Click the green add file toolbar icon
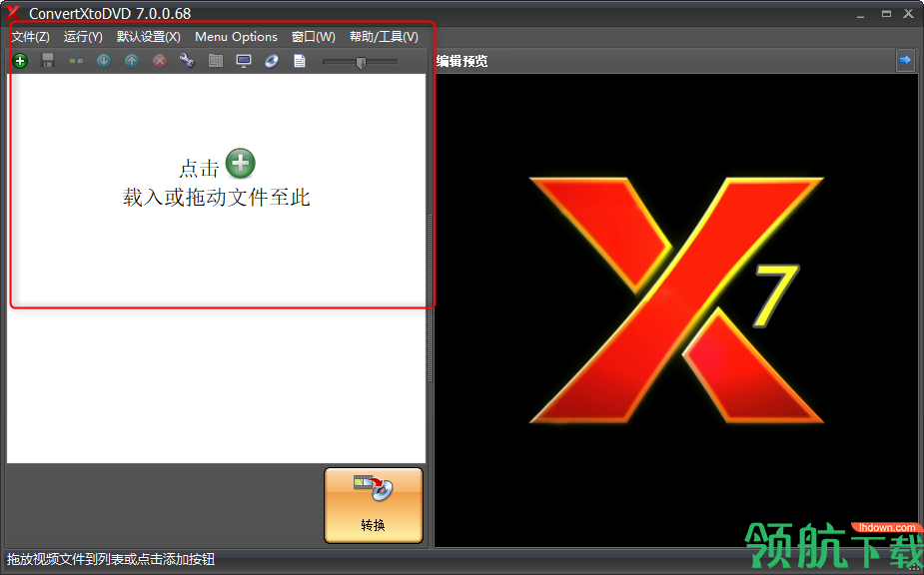This screenshot has height=575, width=924. (x=20, y=60)
